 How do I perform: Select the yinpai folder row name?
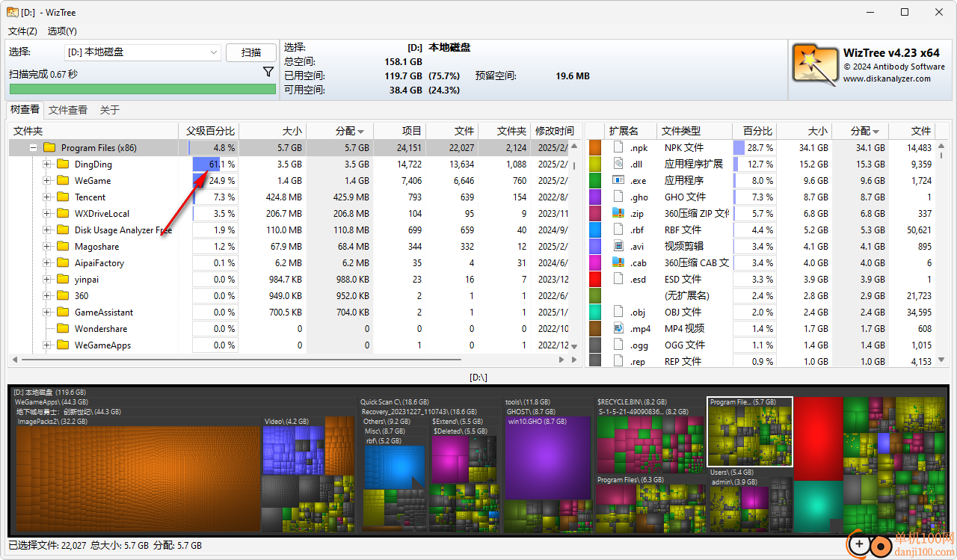pos(87,280)
